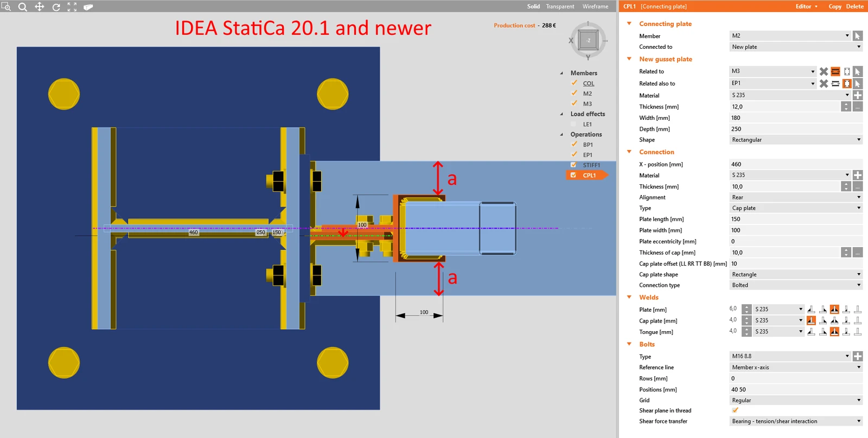Add a new gusset plate material

click(x=858, y=95)
